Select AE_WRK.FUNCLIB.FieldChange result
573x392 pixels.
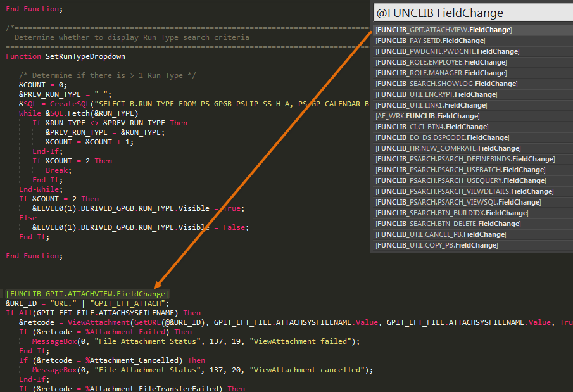tap(474, 116)
